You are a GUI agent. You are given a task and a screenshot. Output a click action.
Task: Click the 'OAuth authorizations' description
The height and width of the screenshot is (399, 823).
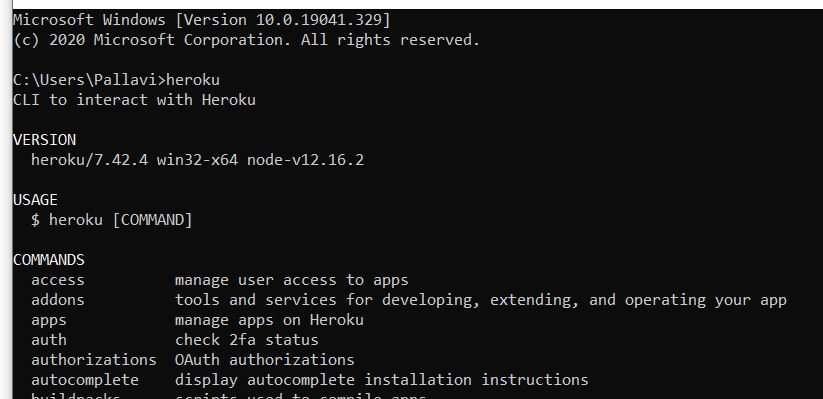pos(265,360)
